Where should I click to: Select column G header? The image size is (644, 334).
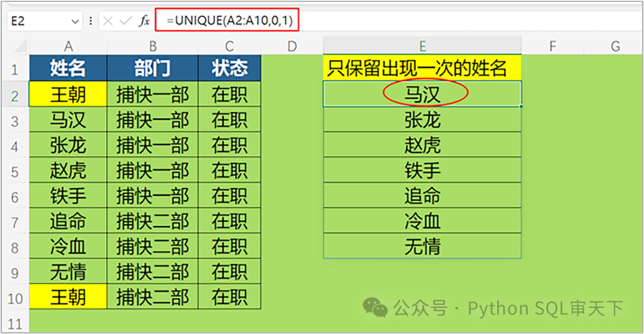[x=615, y=46]
